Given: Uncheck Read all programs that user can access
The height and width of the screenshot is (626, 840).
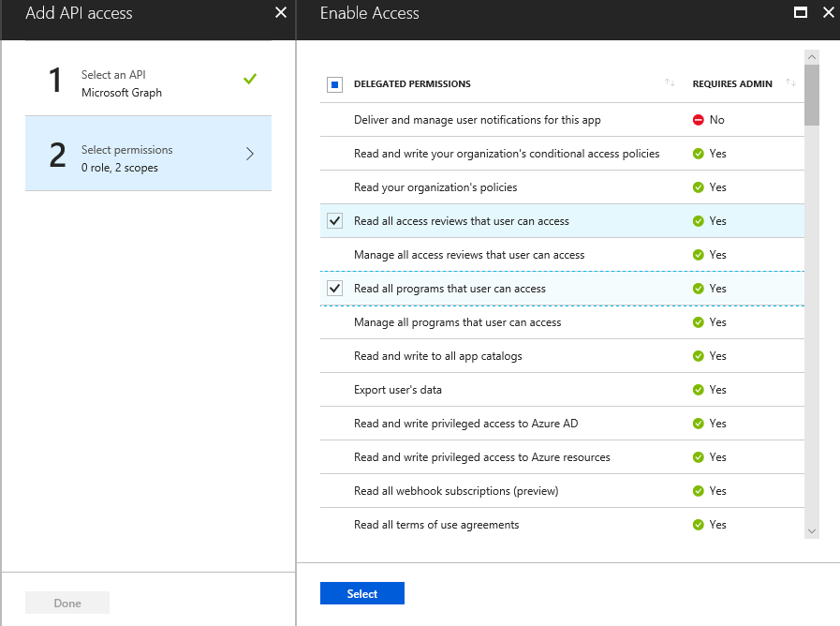Looking at the screenshot, I should pos(335,288).
